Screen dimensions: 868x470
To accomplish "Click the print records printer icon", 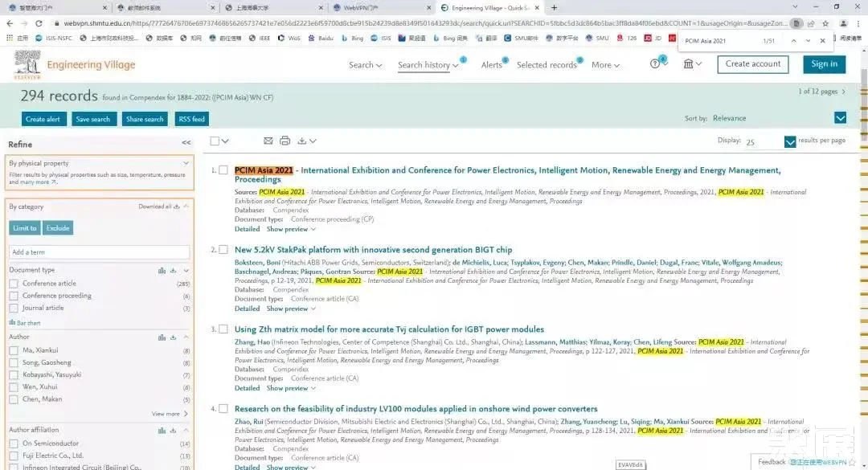I will point(285,141).
